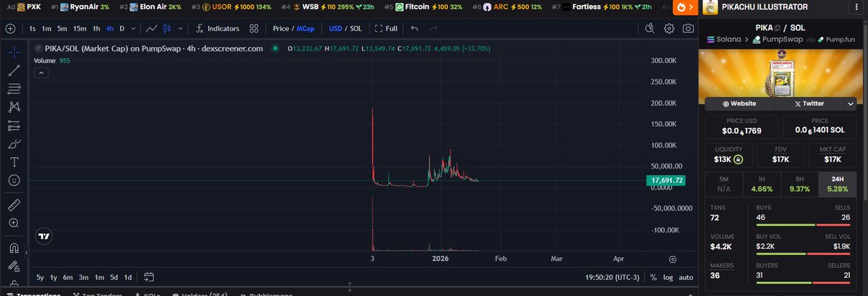The height and width of the screenshot is (296, 868).
Task: Open the PIKACHU ILLUSTRATOR options menu
Action: pyautogui.click(x=856, y=7)
